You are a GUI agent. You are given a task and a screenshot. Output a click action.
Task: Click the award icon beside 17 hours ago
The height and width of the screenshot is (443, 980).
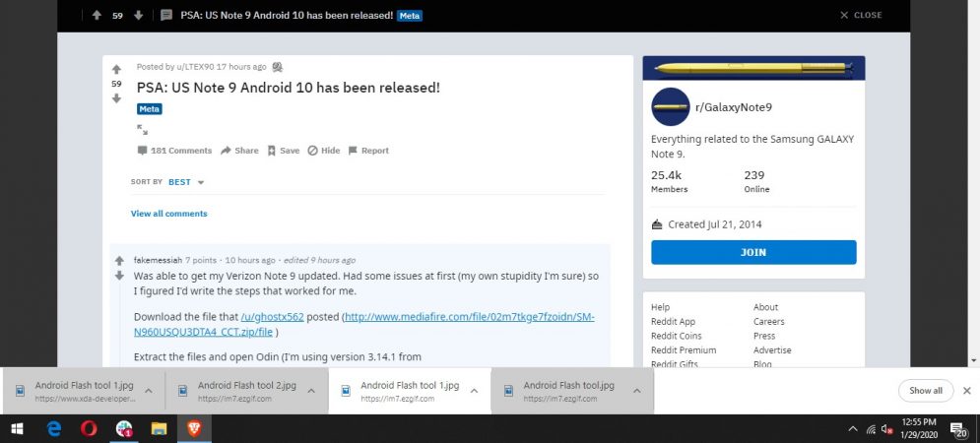point(278,67)
